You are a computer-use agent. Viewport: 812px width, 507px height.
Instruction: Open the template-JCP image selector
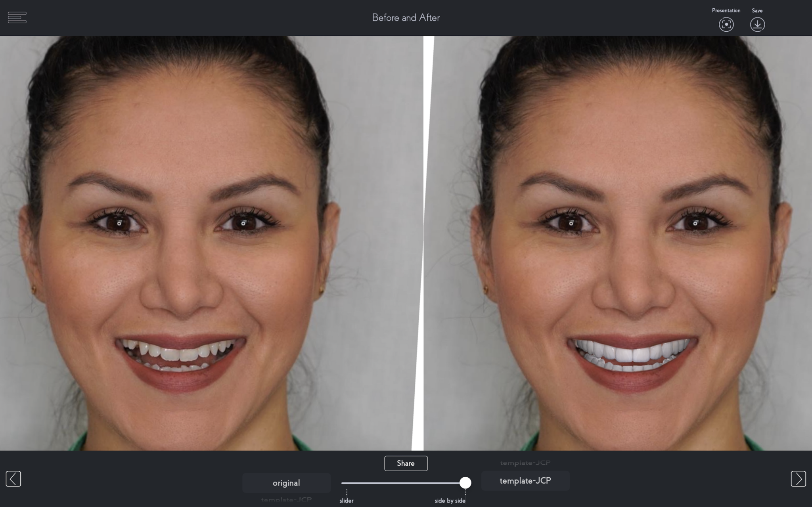pos(525,480)
